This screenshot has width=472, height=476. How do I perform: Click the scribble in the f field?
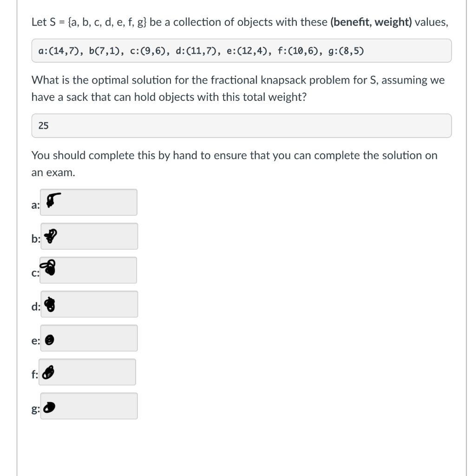pos(48,372)
